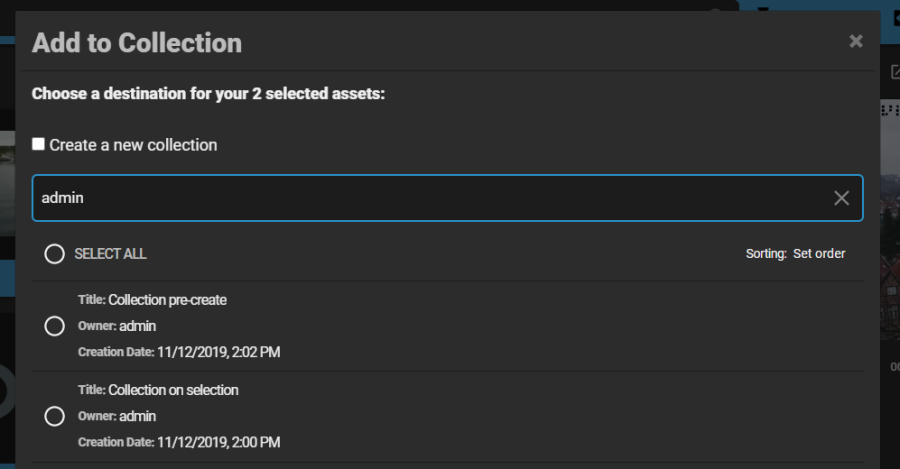The image size is (900, 469).
Task: Select the 'Collection pre-create' radio button
Action: click(55, 326)
